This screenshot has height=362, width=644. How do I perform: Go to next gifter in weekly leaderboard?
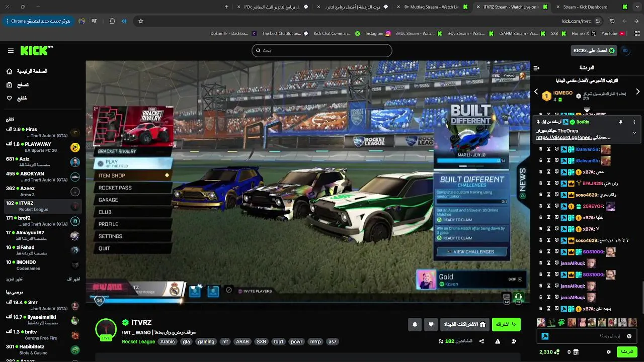click(x=638, y=92)
